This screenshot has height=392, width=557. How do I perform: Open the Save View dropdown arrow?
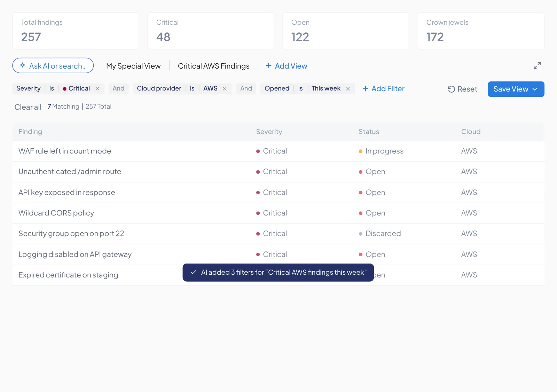pos(535,89)
